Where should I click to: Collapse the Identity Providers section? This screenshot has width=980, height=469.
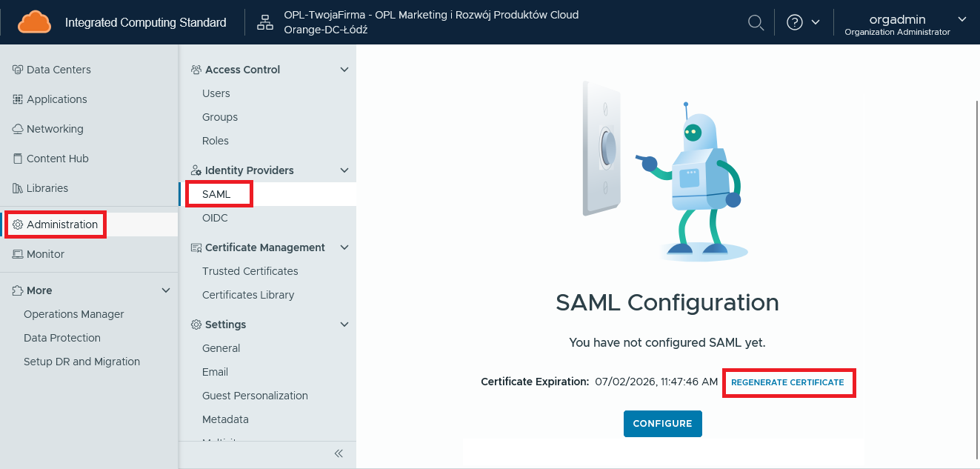(x=344, y=170)
